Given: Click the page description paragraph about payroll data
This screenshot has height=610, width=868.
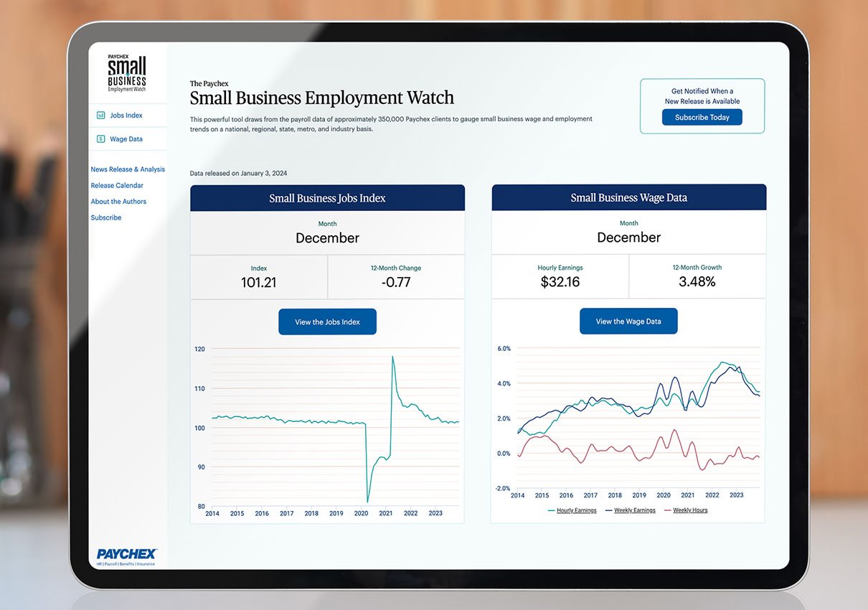Looking at the screenshot, I should 391,124.
